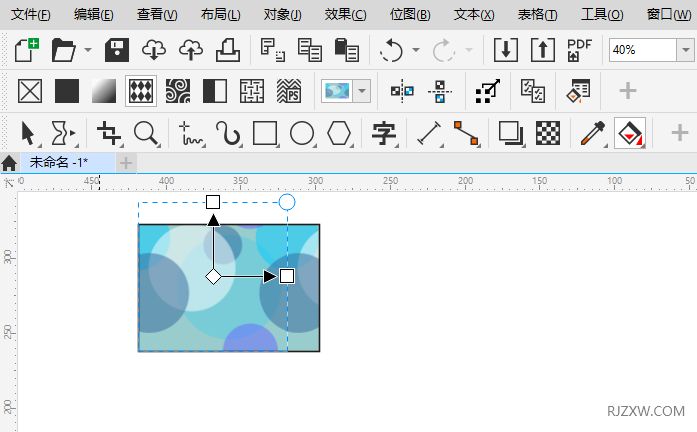The width and height of the screenshot is (697, 432).
Task: Select the No fill option
Action: click(x=30, y=91)
